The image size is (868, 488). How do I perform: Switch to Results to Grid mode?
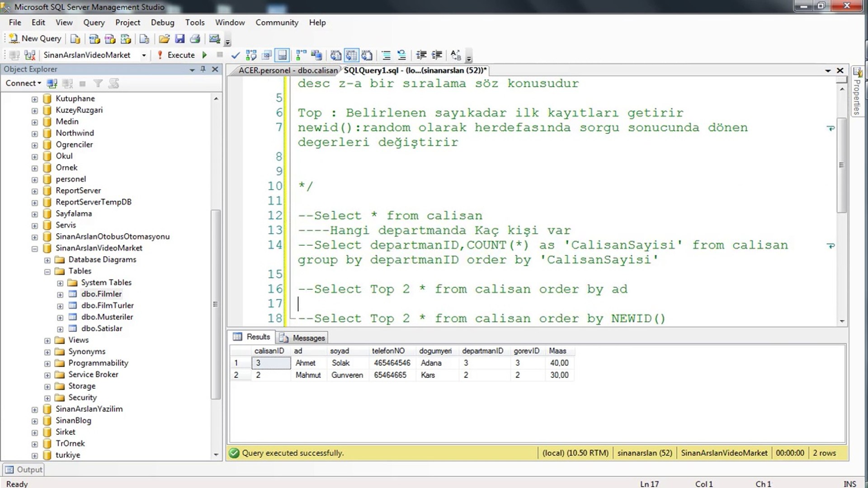coord(351,55)
